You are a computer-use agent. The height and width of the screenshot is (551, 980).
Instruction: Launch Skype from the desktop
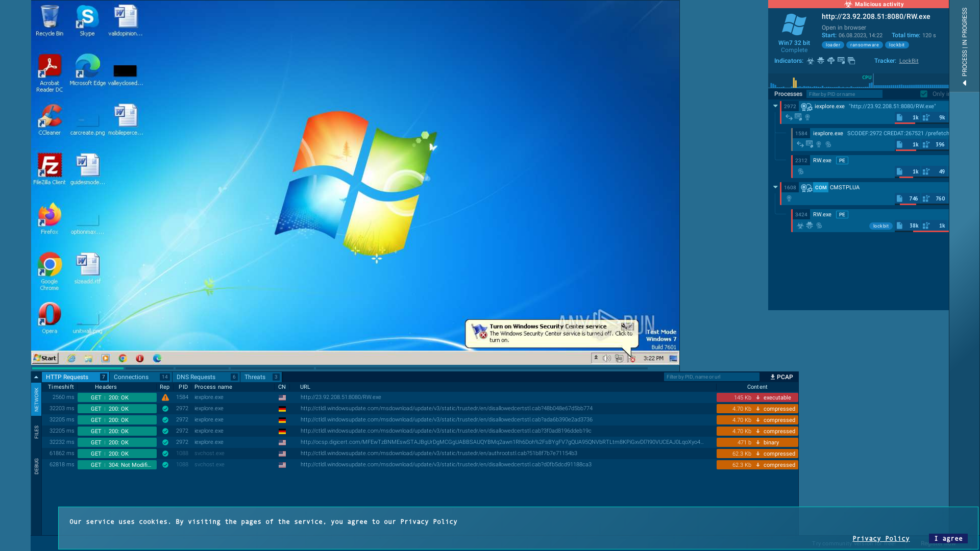pos(87,21)
